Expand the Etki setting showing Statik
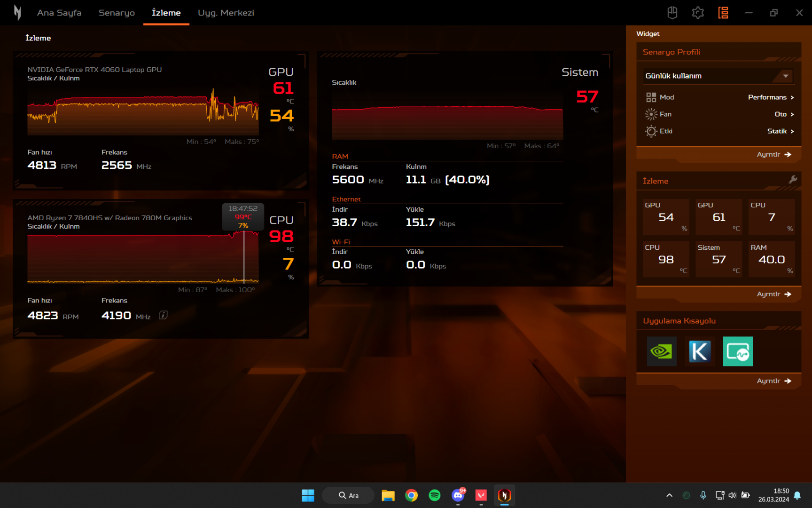Viewport: 812px width, 508px height. coord(781,131)
